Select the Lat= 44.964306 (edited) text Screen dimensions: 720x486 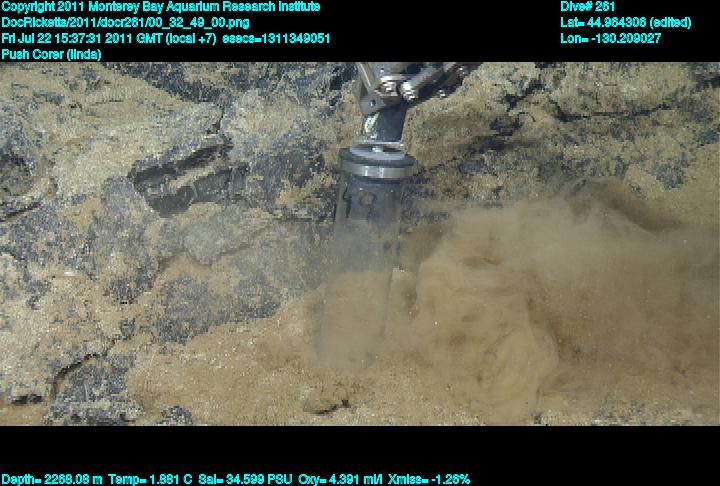coord(625,23)
